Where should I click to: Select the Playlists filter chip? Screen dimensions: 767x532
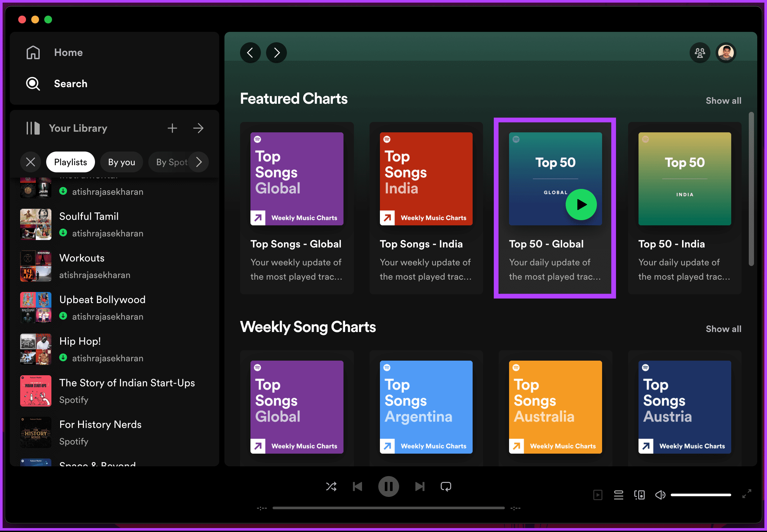[70, 162]
